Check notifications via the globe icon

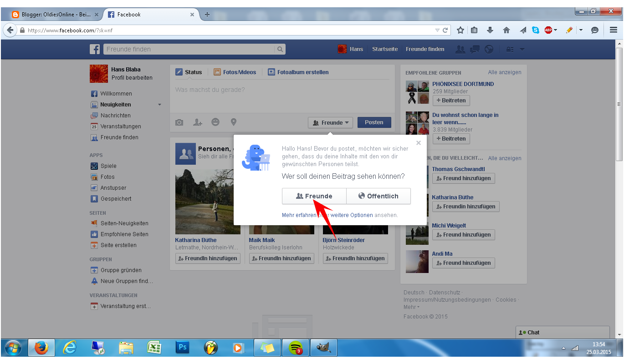point(489,49)
